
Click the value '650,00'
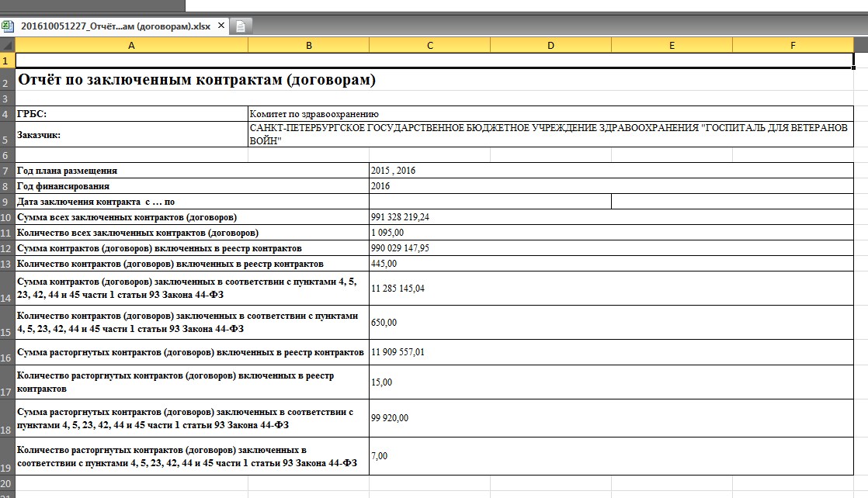pyautogui.click(x=384, y=323)
